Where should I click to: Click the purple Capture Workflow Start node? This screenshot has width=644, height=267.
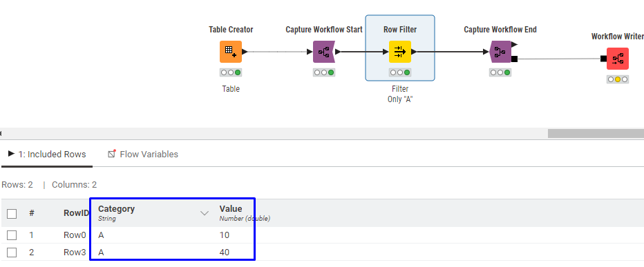[324, 52]
